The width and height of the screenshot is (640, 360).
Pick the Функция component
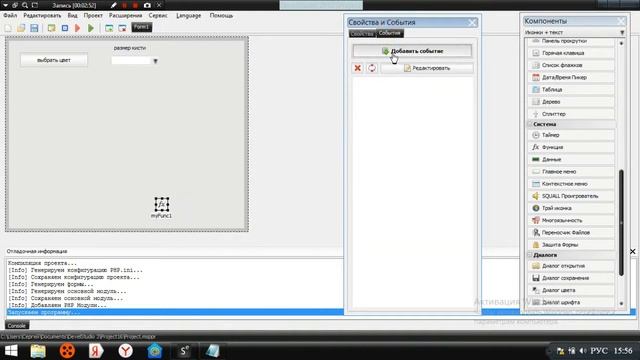point(571,147)
